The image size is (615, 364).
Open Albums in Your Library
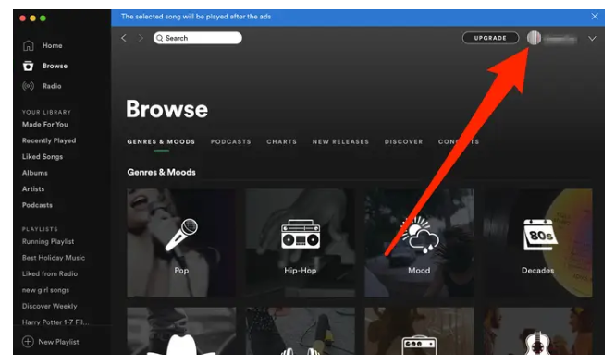pos(35,173)
